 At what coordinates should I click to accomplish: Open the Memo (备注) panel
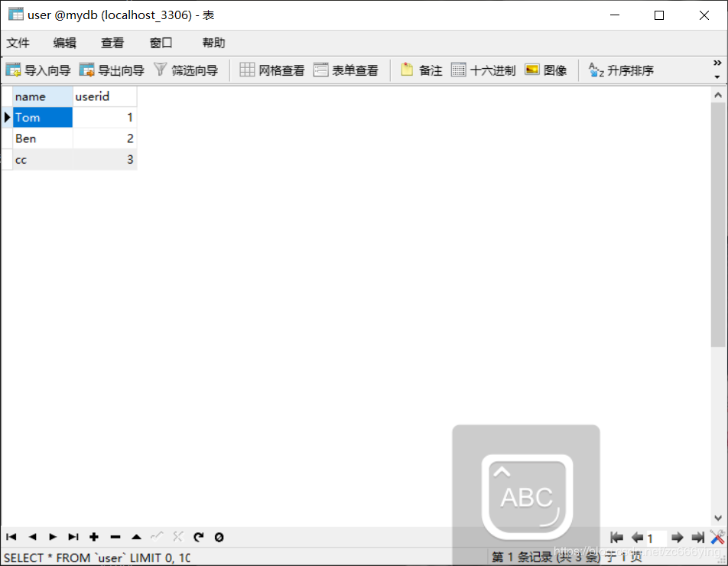421,70
